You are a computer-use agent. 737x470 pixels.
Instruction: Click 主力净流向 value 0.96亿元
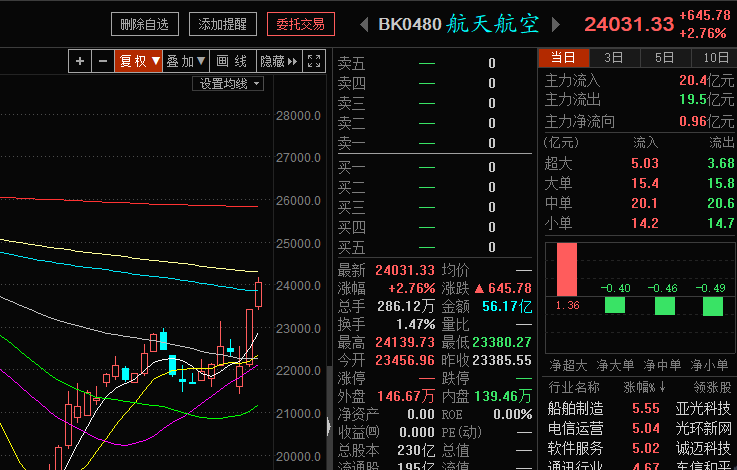click(706, 122)
